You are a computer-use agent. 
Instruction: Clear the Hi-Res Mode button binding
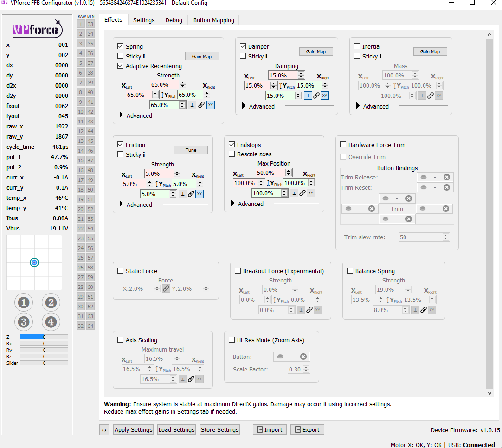point(303,357)
